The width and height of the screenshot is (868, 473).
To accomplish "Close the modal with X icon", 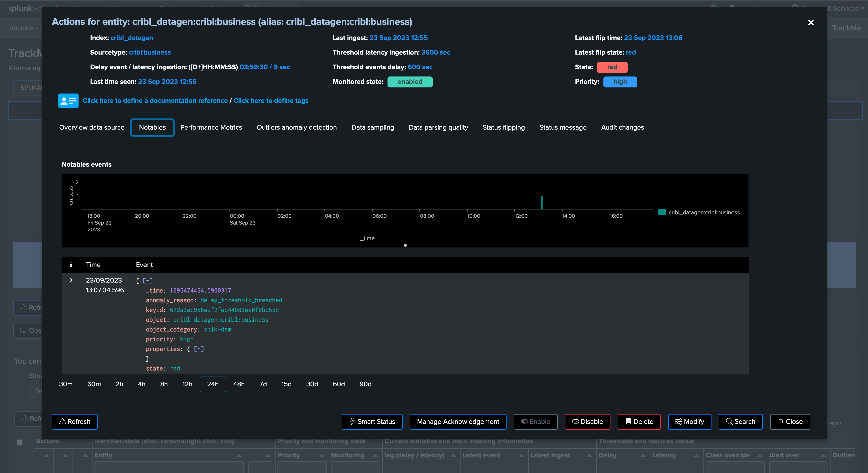I will tap(811, 23).
